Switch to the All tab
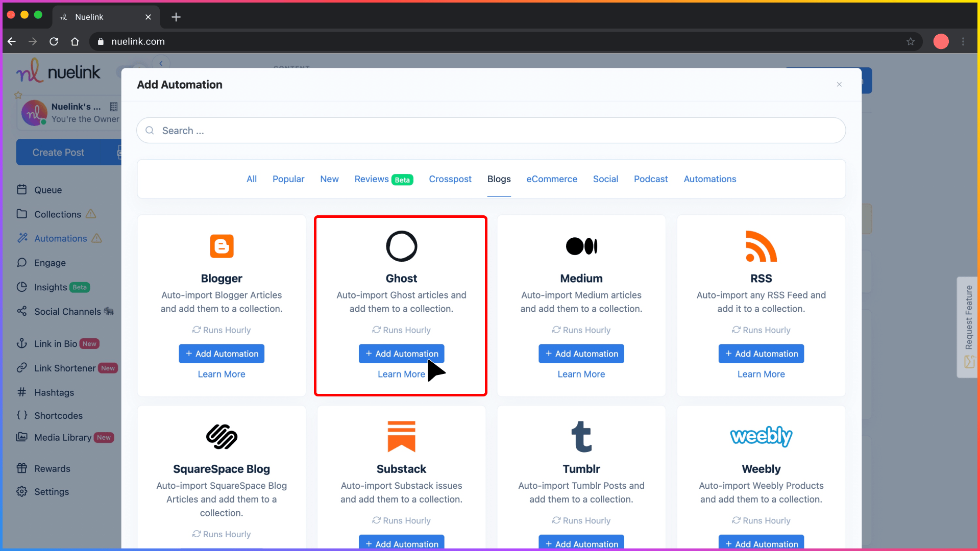980x551 pixels. pos(252,179)
